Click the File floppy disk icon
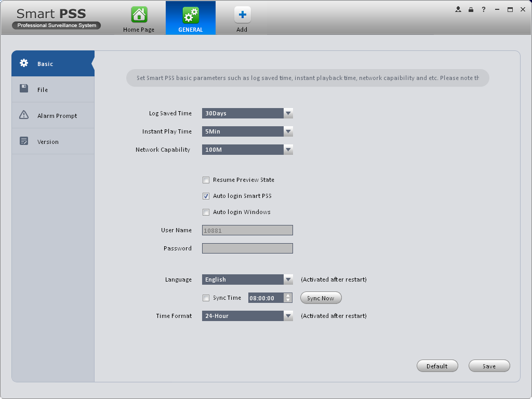This screenshot has width=532, height=399. (24, 88)
